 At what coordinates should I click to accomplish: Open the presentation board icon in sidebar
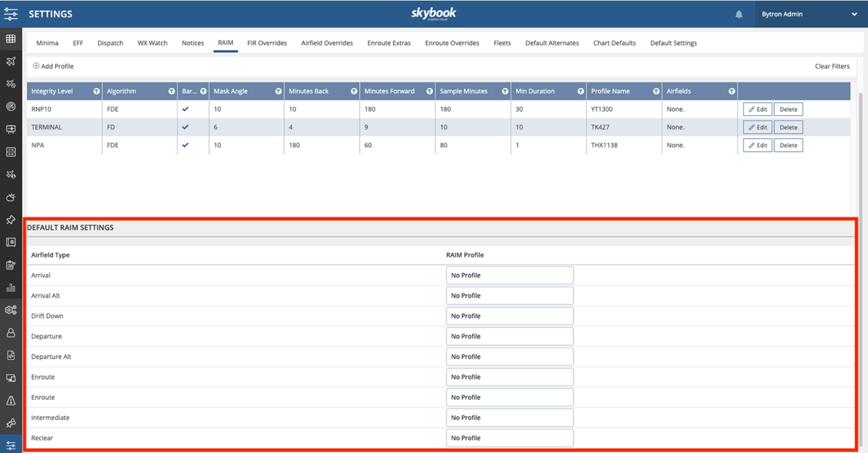coord(11,129)
